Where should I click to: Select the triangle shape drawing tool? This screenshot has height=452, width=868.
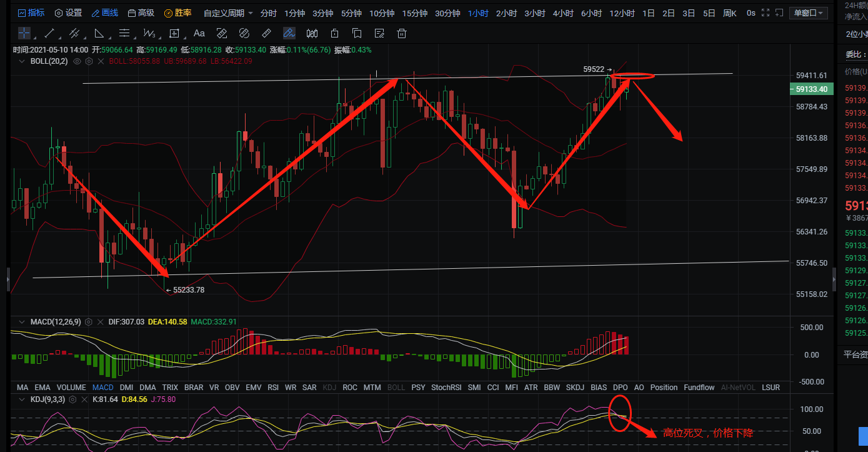pos(99,33)
